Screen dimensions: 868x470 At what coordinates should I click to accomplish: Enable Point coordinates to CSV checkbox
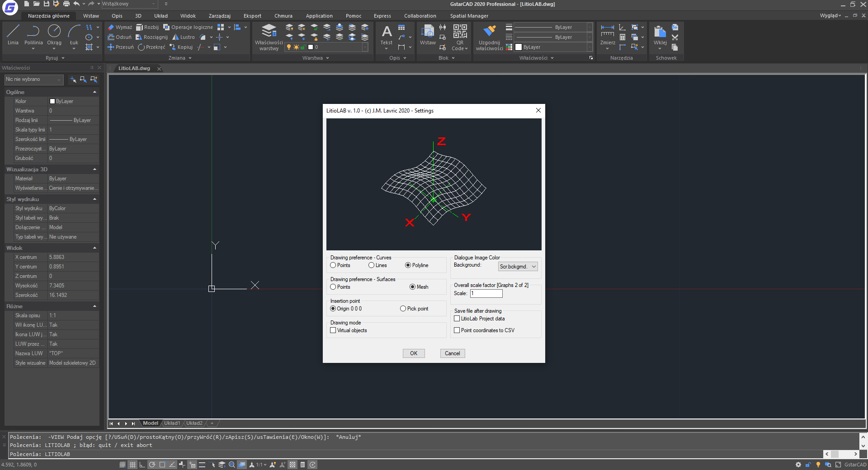(x=484, y=330)
